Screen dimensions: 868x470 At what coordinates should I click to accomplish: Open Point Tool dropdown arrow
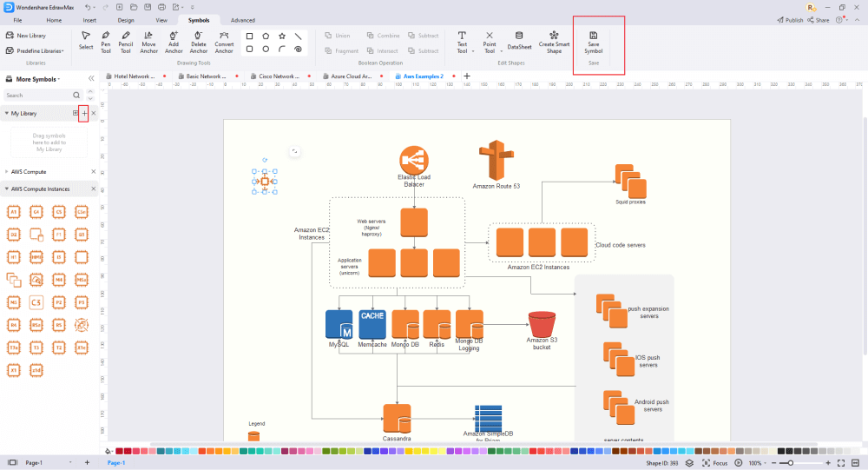(501, 51)
